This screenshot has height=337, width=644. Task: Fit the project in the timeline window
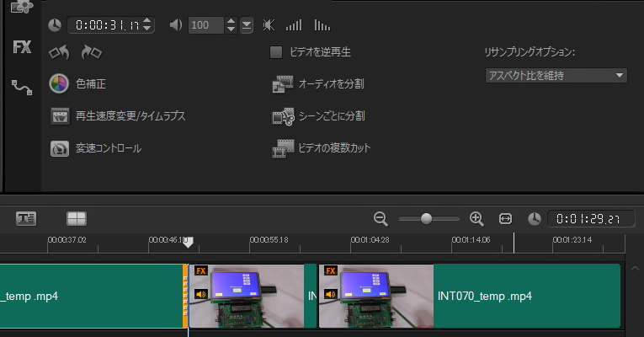[505, 219]
